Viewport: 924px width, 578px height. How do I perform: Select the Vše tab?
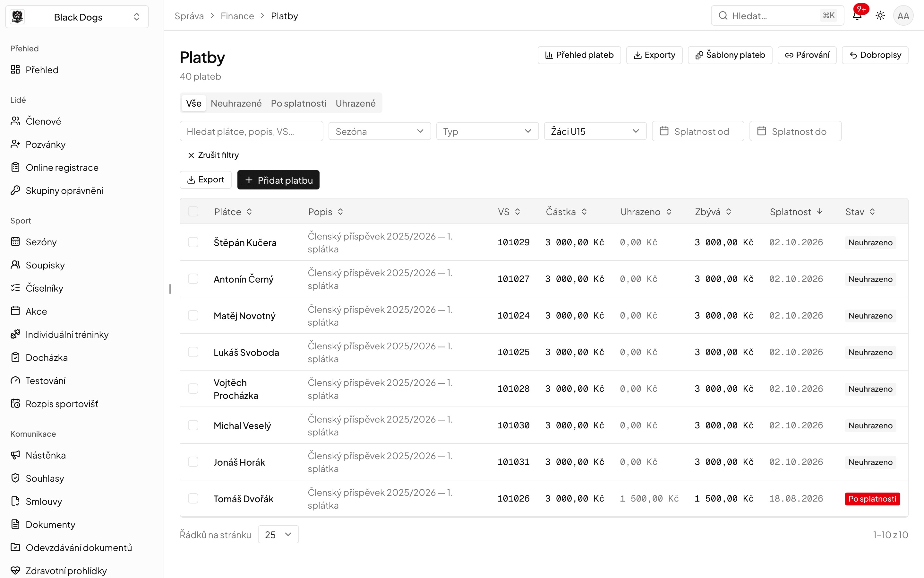193,103
